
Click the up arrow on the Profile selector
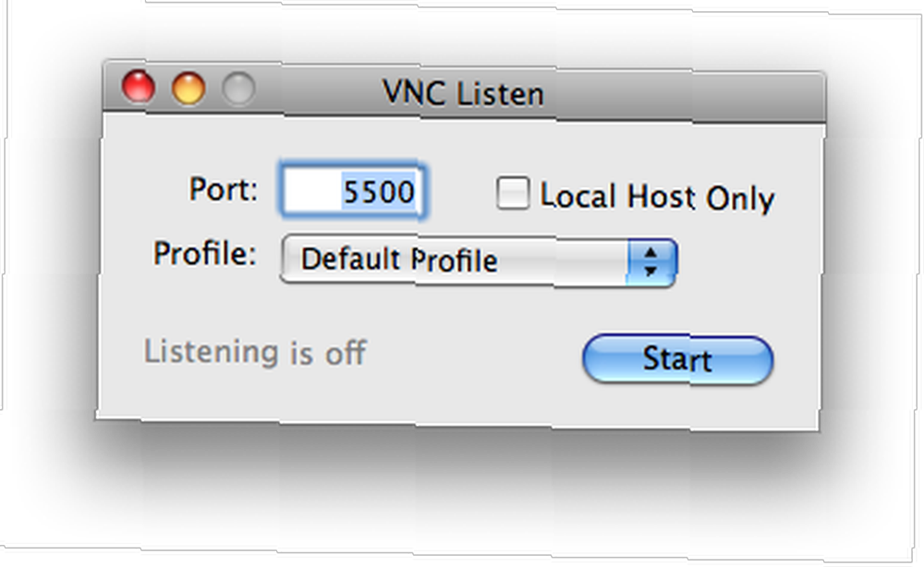pyautogui.click(x=650, y=253)
